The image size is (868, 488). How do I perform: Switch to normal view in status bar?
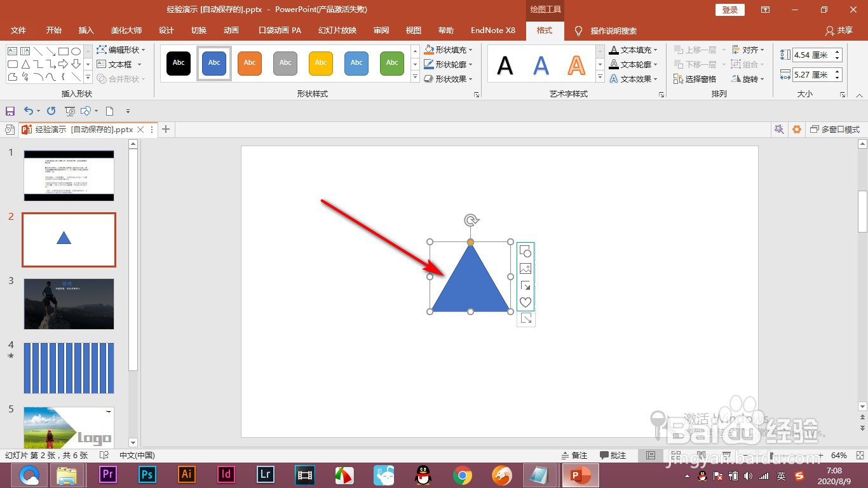tap(650, 456)
